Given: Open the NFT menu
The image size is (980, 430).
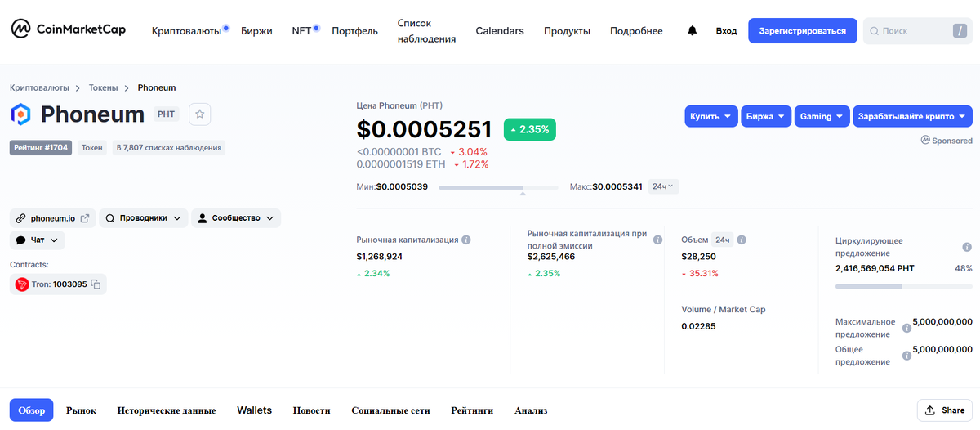Looking at the screenshot, I should pyautogui.click(x=301, y=31).
